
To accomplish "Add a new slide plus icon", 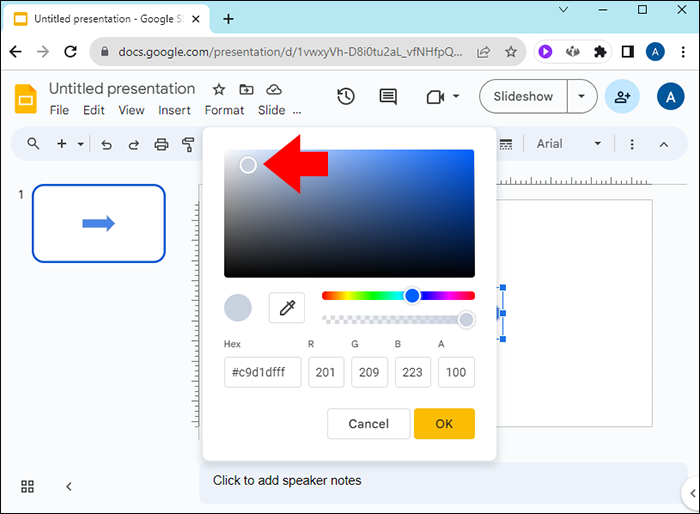I will [62, 144].
